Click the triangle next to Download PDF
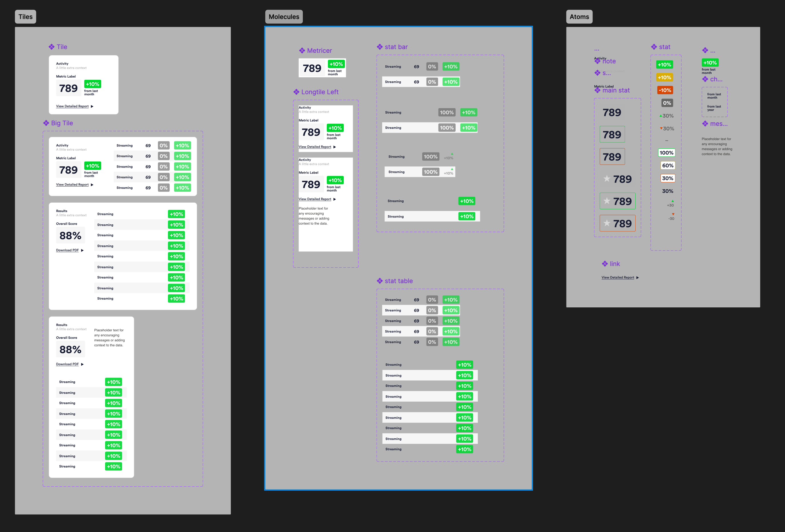This screenshot has height=532, width=785. [83, 250]
